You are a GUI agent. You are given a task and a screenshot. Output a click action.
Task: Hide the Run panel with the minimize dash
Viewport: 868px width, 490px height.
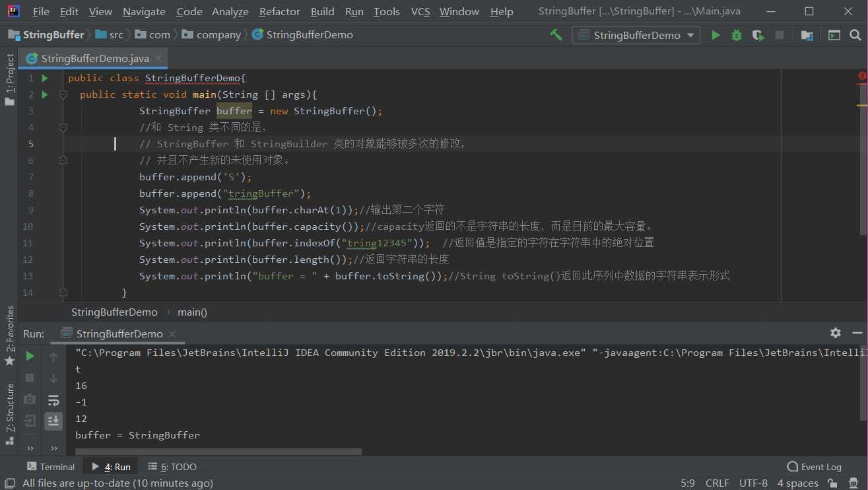(x=857, y=333)
